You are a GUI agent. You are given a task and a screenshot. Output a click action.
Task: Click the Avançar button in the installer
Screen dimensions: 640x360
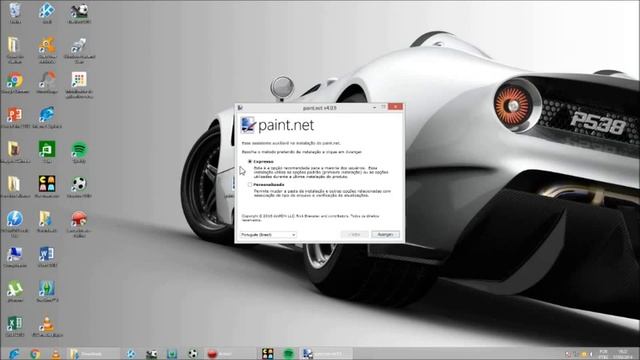coord(385,234)
